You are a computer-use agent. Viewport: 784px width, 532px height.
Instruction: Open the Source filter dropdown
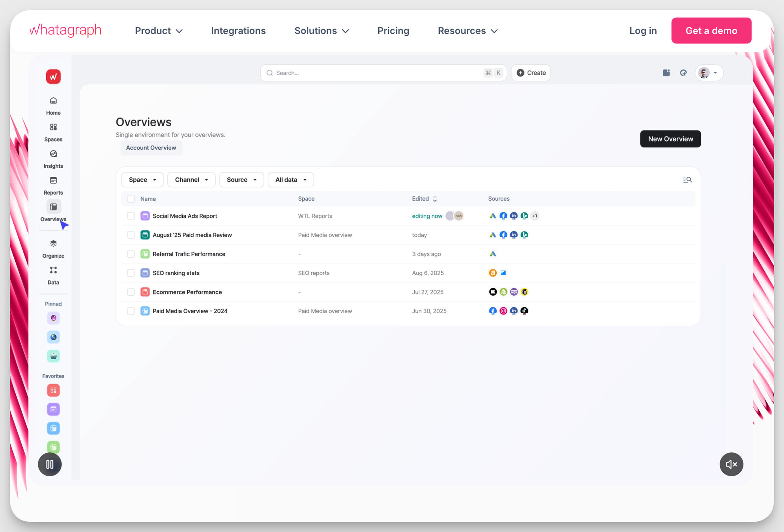tap(241, 180)
